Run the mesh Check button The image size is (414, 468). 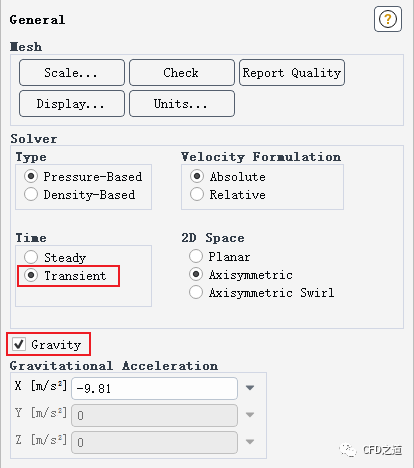tap(182, 73)
